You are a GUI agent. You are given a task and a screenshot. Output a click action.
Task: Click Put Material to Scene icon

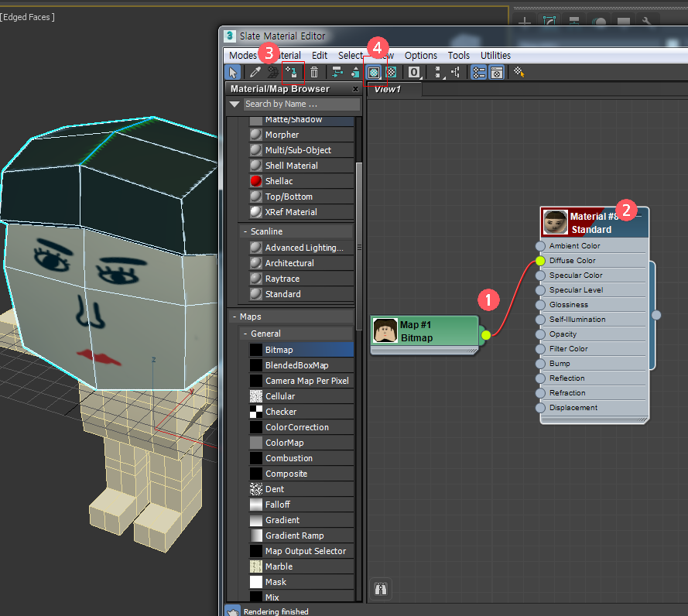coord(273,72)
